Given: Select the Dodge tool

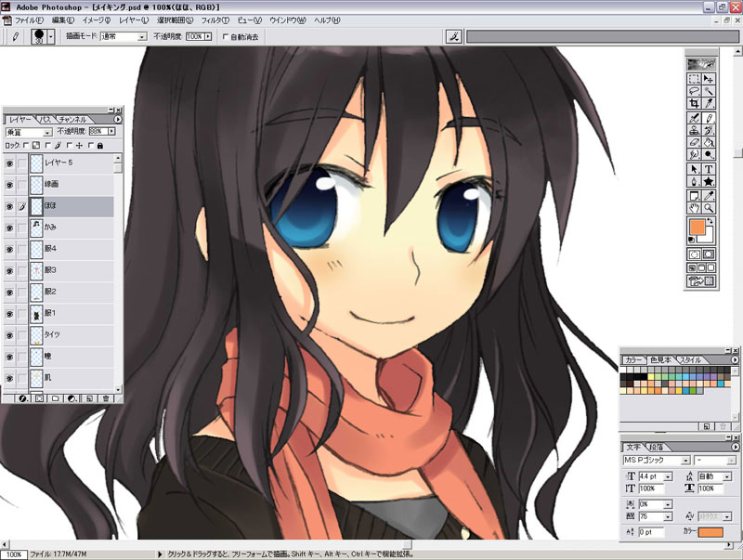Looking at the screenshot, I should tap(709, 154).
